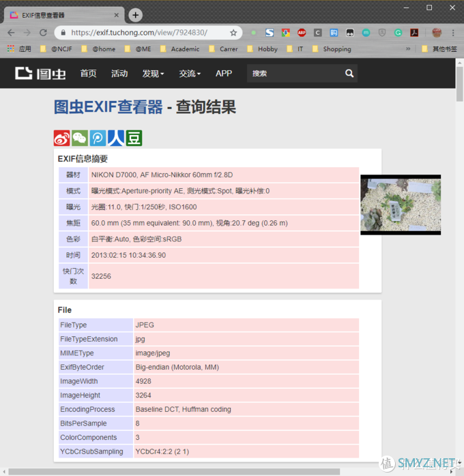Click the green Grammarly extension icon
This screenshot has height=476, width=464.
(x=398, y=33)
